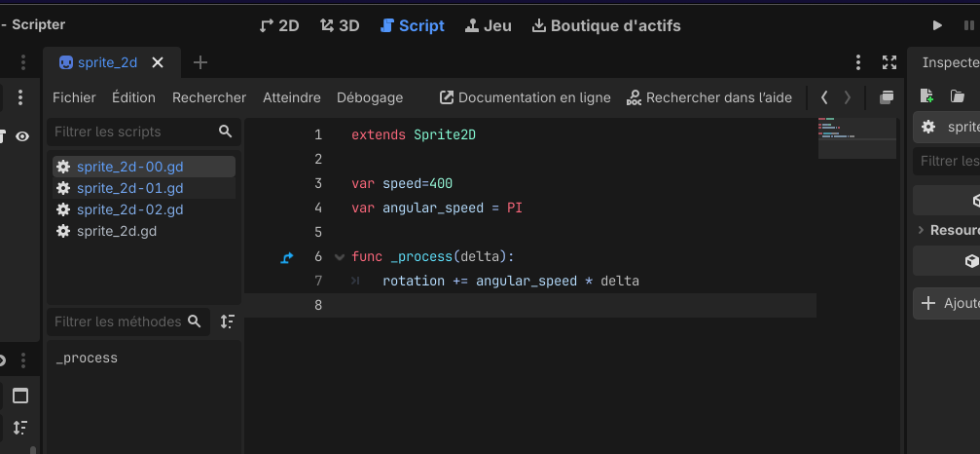Viewport: 980px width, 454px height.
Task: Open lower-left dock three-dot menu
Action: pyautogui.click(x=23, y=360)
